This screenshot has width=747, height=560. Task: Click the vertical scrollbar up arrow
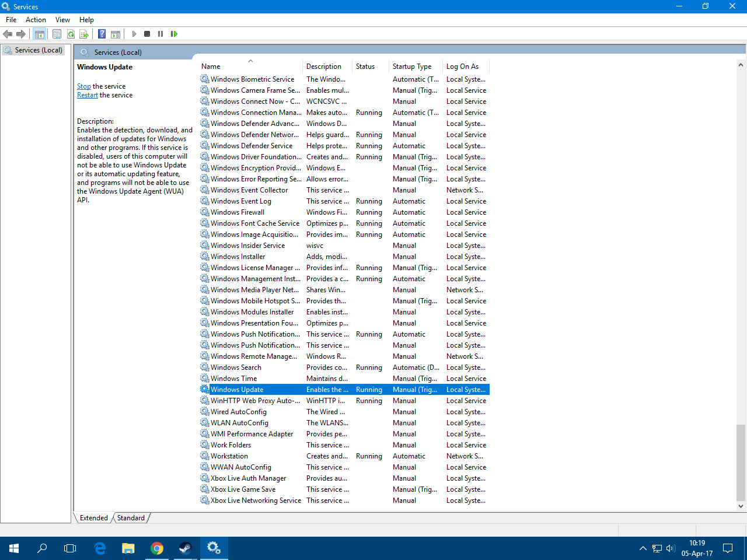pos(741,64)
